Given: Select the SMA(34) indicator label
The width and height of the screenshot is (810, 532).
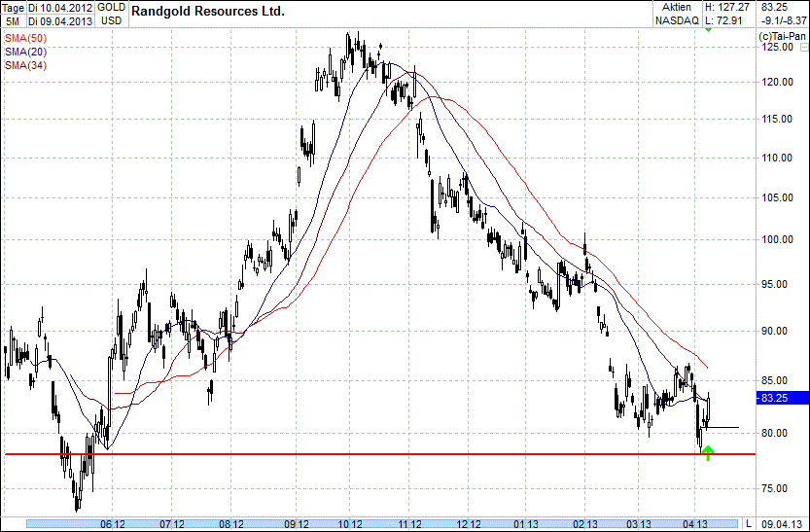Looking at the screenshot, I should click(x=25, y=65).
